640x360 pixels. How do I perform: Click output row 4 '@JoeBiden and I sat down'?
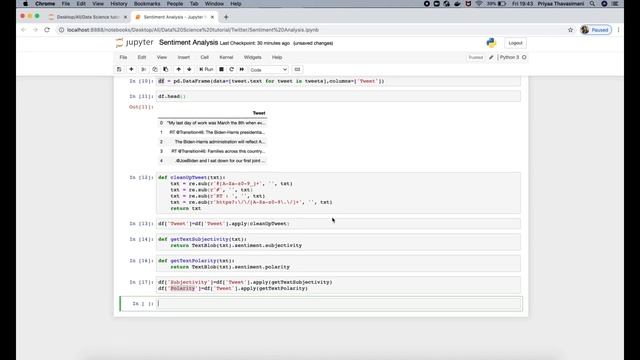point(213,161)
